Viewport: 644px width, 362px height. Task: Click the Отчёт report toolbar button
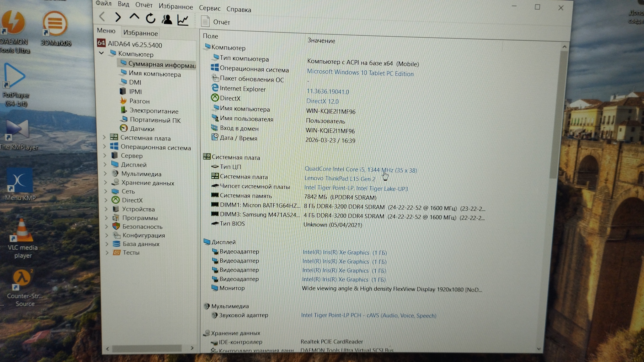pyautogui.click(x=215, y=22)
